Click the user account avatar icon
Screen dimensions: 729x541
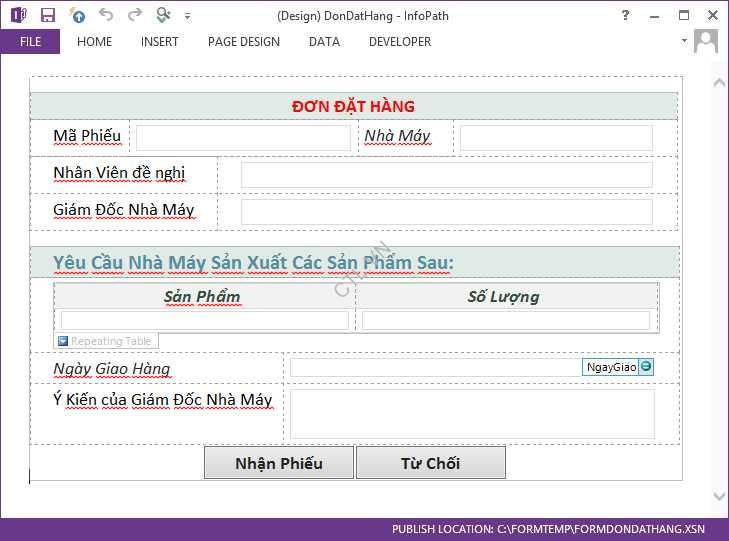coord(706,41)
